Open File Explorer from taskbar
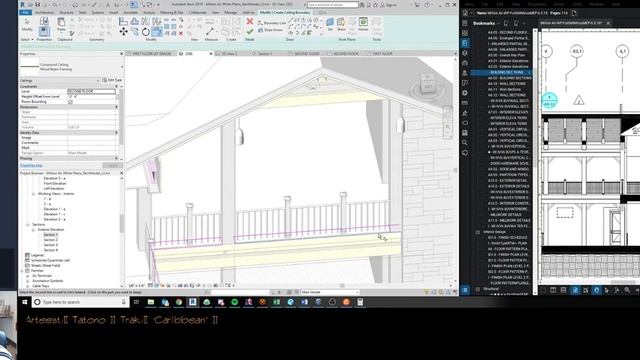 (151, 302)
